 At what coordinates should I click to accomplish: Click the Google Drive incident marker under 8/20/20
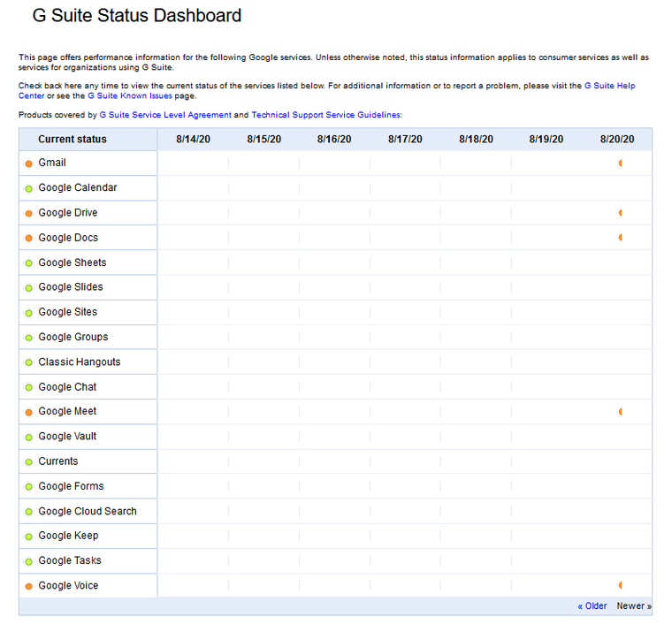621,213
